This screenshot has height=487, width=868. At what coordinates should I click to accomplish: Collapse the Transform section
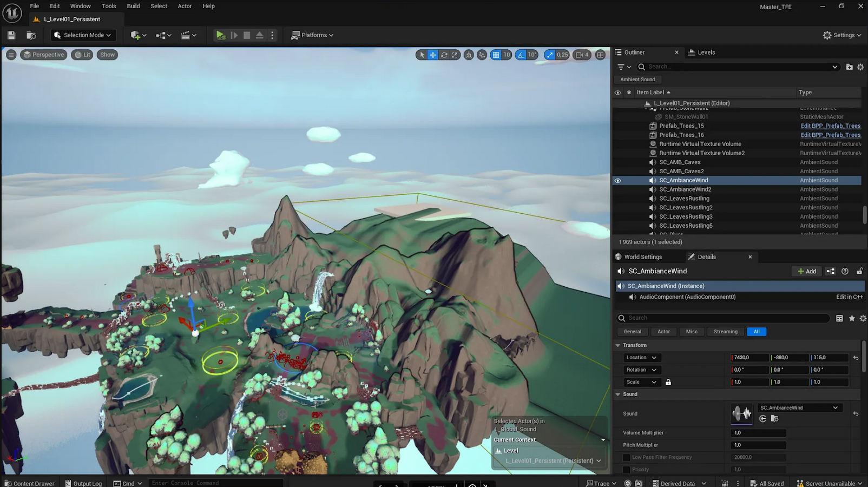618,345
